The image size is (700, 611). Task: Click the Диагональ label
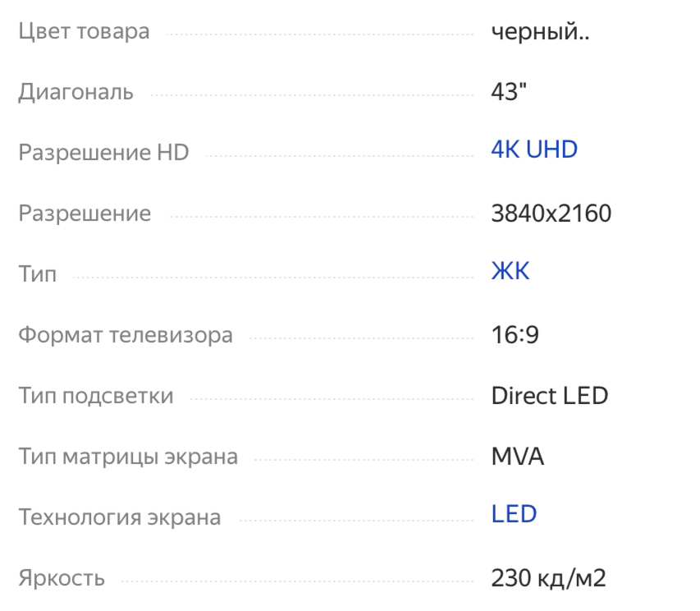(75, 93)
